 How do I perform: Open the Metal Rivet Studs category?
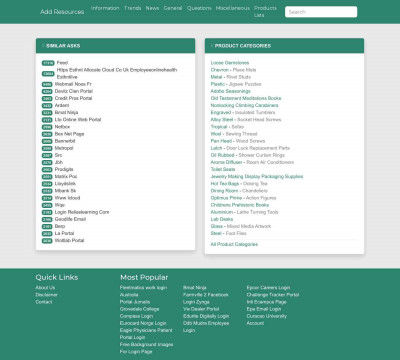[x=231, y=77]
